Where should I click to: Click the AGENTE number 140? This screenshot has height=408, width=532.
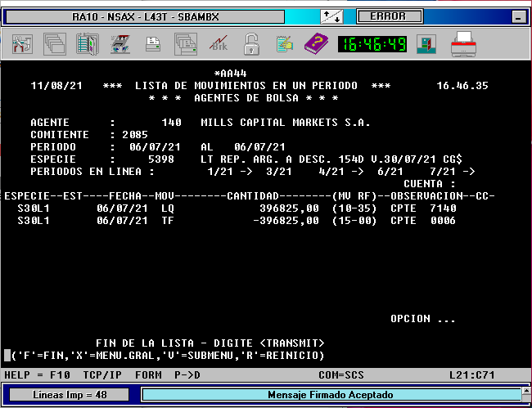(x=171, y=123)
